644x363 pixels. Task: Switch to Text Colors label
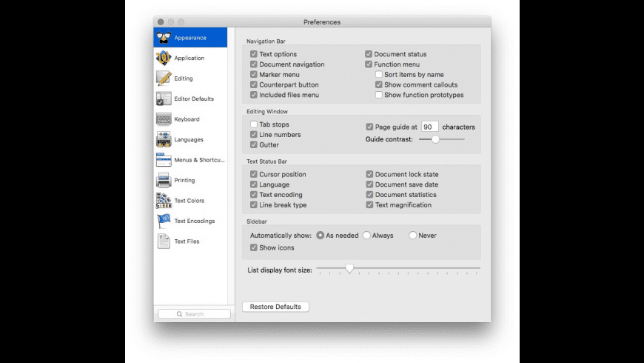189,201
